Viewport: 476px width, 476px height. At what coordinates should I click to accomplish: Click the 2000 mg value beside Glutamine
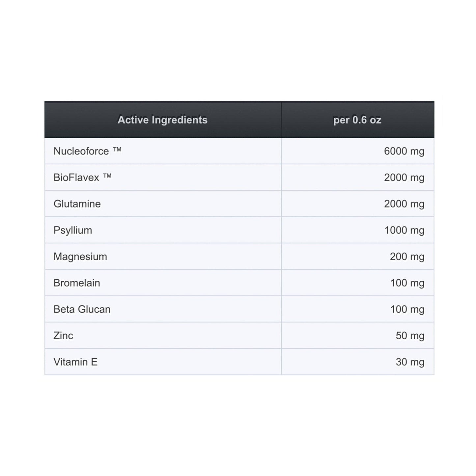point(404,204)
